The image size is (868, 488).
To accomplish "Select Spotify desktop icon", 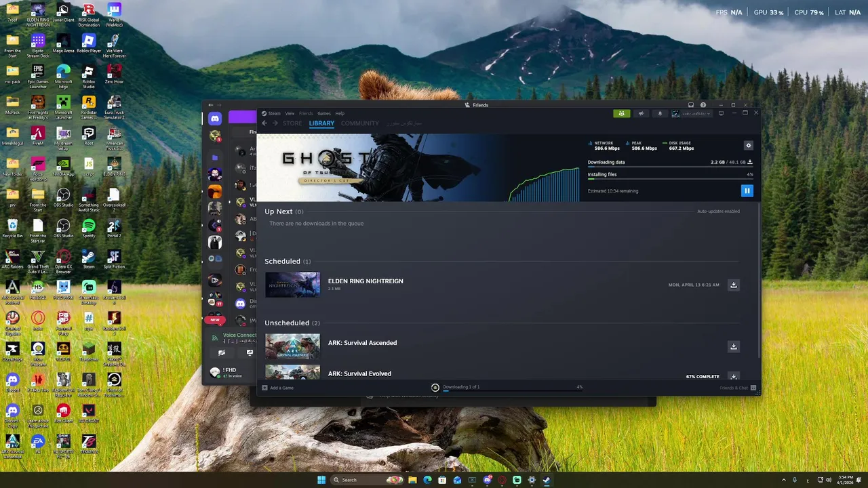I will click(89, 228).
